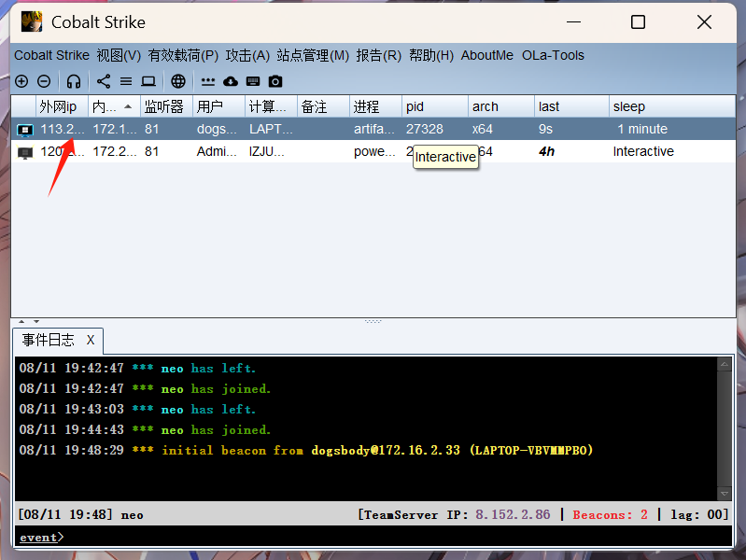Image resolution: width=746 pixels, height=560 pixels.
Task: Open the 攻击(A) menu
Action: [x=247, y=55]
